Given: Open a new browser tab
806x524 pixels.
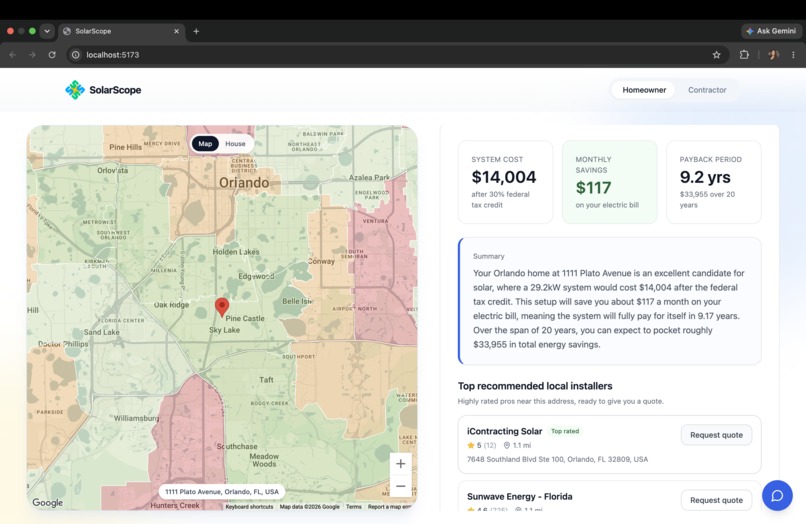Looking at the screenshot, I should [x=196, y=31].
